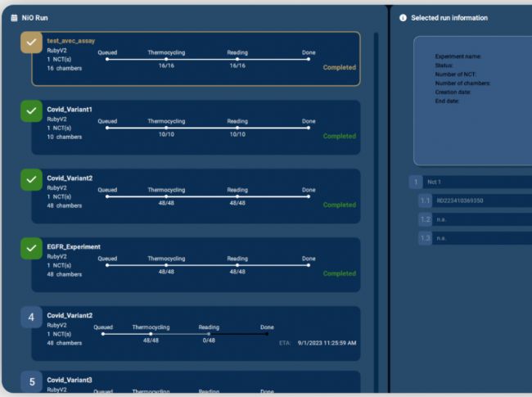Select the 1.2 n.a. entry
Screen dimensions: 532x397
(x=479, y=219)
